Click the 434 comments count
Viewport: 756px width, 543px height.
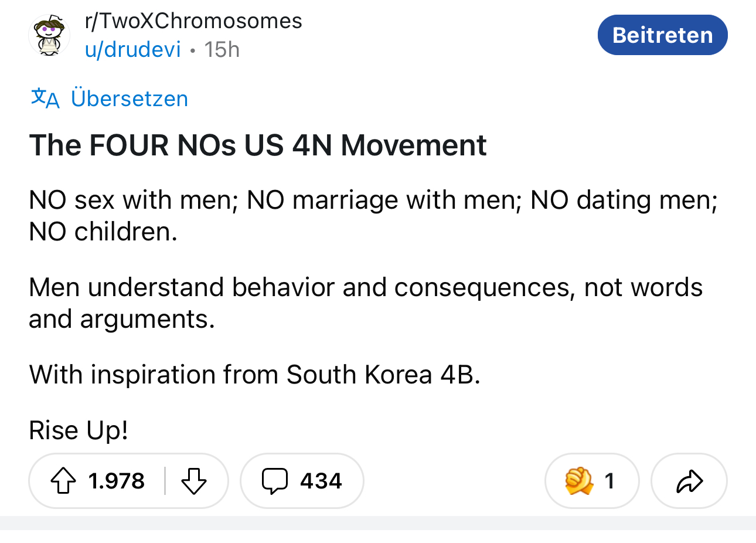[x=321, y=481]
